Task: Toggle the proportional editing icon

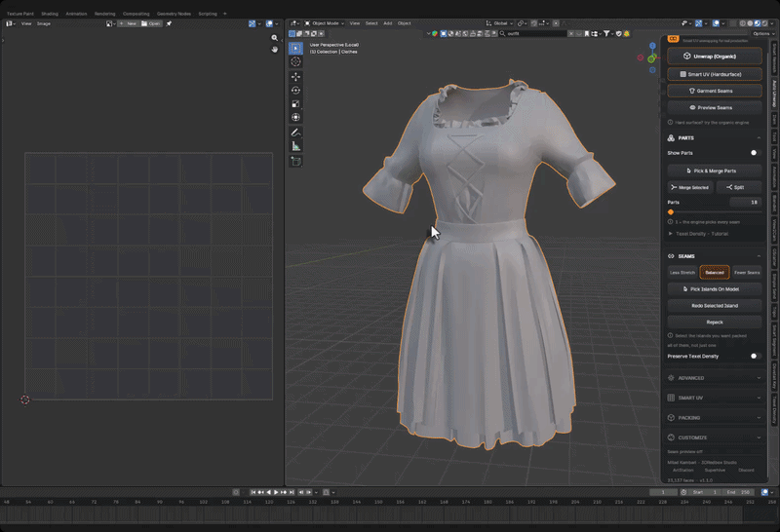Action: (x=556, y=23)
